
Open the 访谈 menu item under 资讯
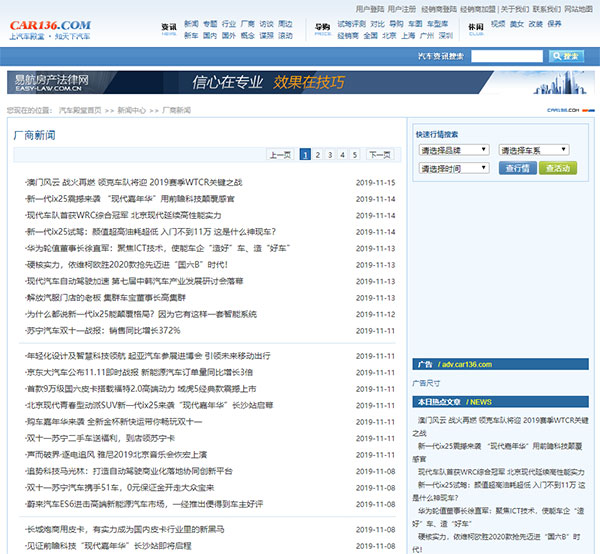click(x=266, y=24)
